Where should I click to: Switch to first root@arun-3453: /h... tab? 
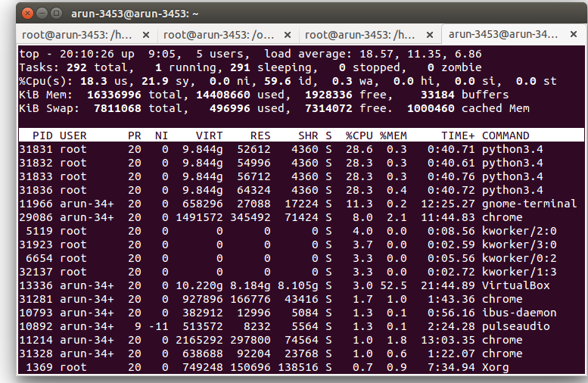(77, 35)
